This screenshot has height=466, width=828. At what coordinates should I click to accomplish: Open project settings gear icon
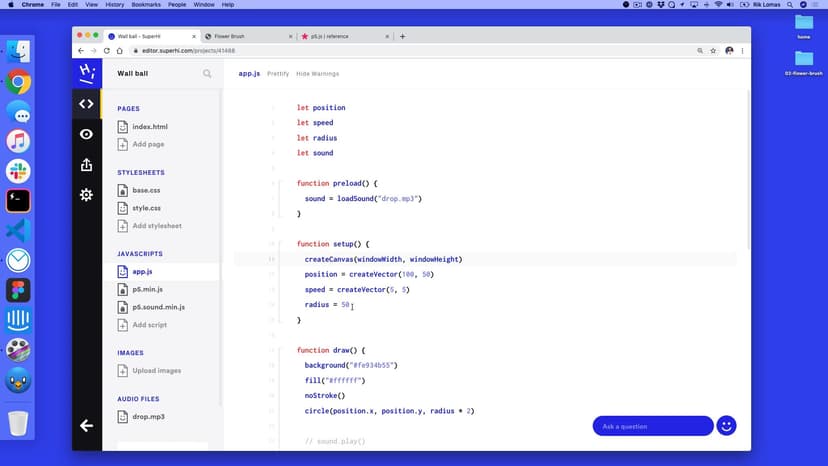tap(86, 195)
